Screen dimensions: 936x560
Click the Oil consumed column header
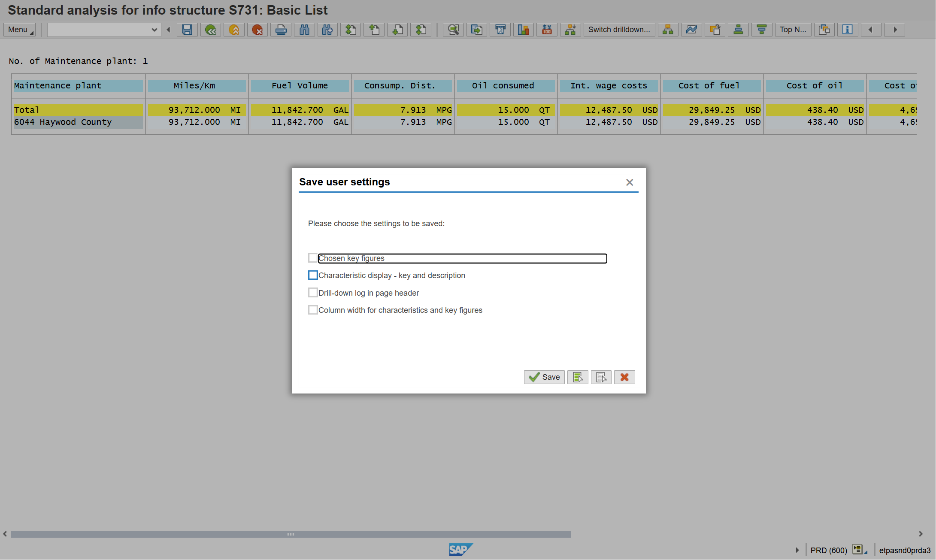(506, 86)
